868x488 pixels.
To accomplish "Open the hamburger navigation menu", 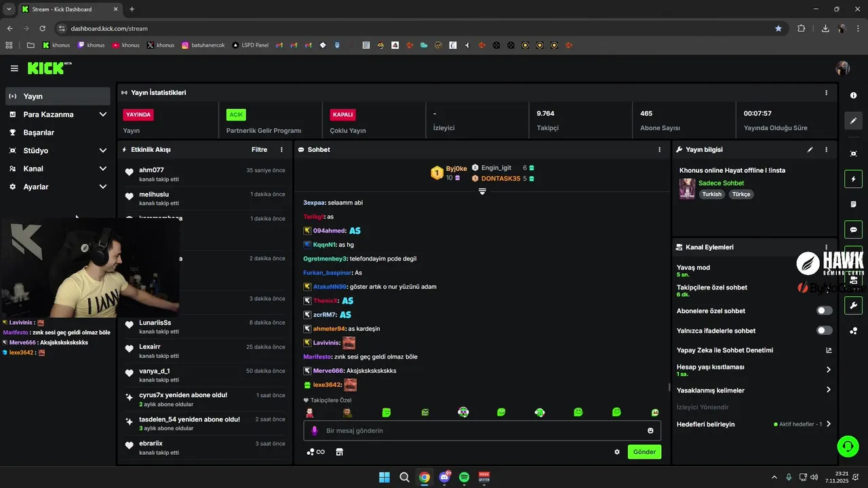I will pos(14,68).
